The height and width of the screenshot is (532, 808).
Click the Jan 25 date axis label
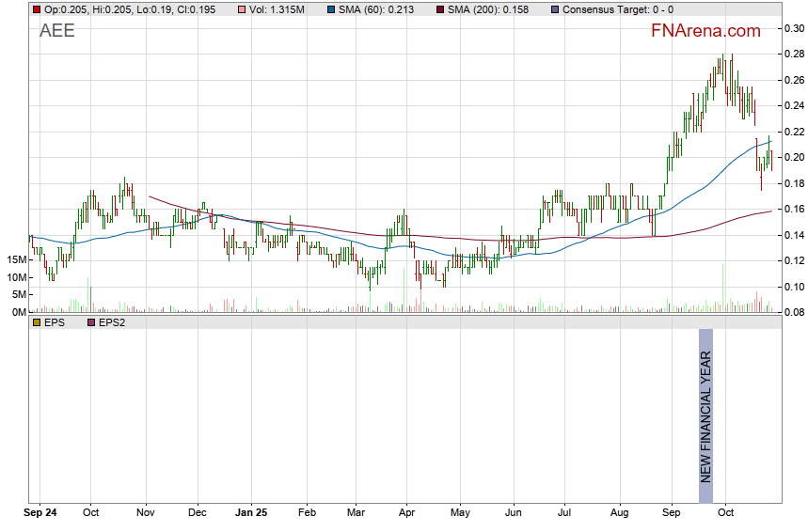click(251, 514)
